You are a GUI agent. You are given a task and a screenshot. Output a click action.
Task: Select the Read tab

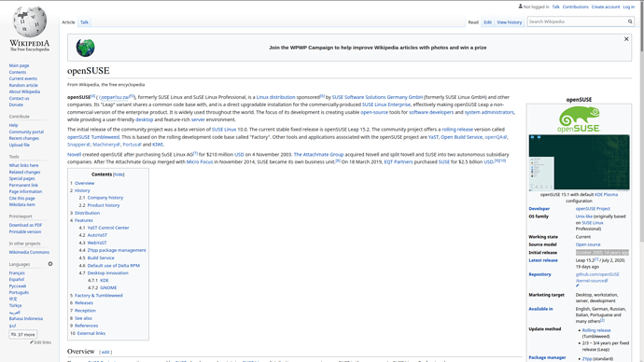(473, 22)
